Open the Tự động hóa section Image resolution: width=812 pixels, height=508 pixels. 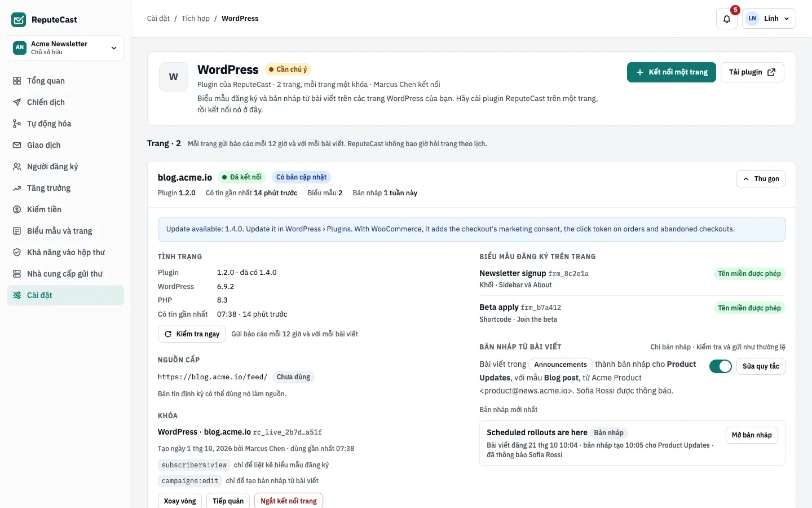[x=65, y=124]
